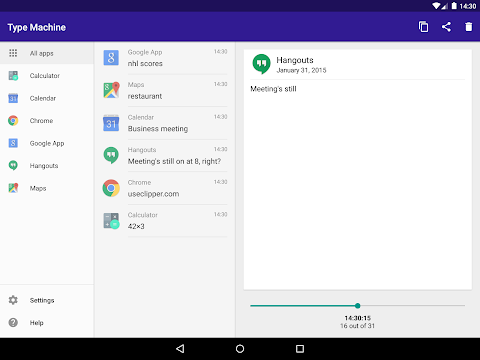Open the 'nhl scores' entry
Viewport: 480px width, 360px height.
165,58
